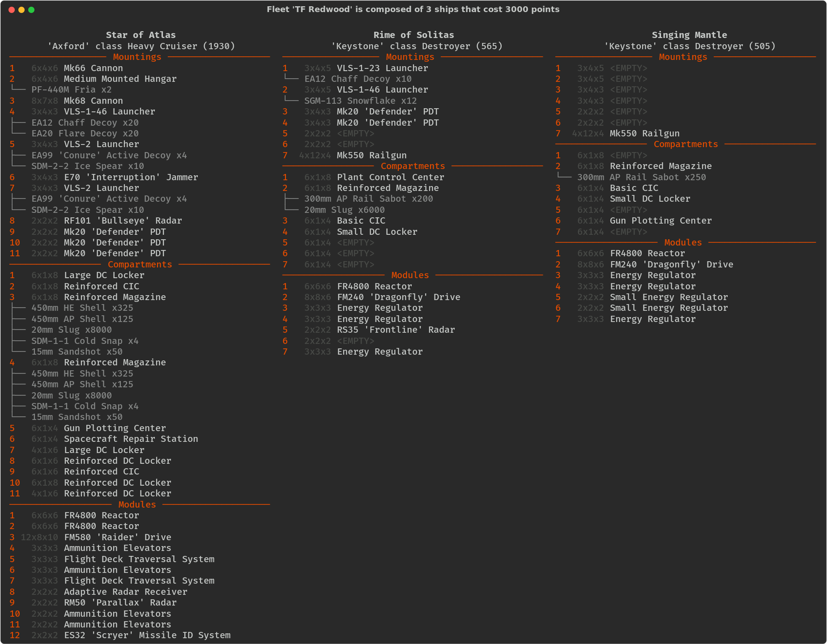Image resolution: width=827 pixels, height=644 pixels.
Task: Click the FM580 'Raider' Drive module
Action: [x=117, y=537]
